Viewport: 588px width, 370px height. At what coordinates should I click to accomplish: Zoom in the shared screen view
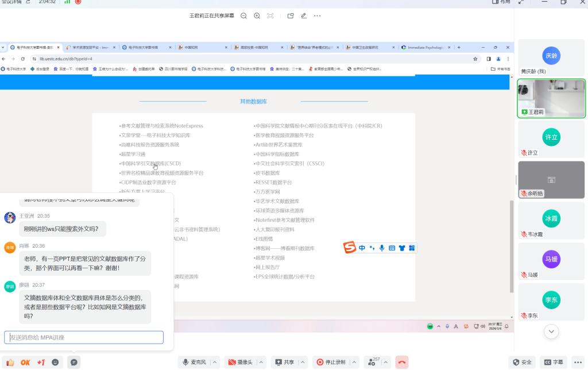click(x=257, y=16)
